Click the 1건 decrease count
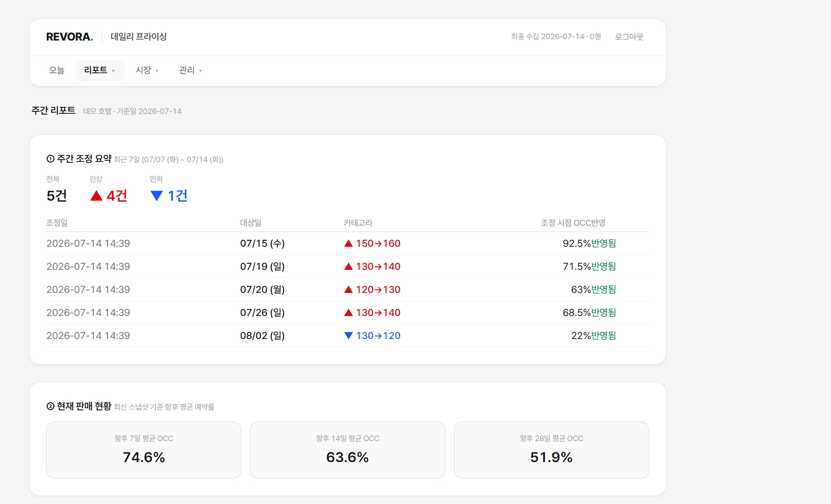 point(178,196)
